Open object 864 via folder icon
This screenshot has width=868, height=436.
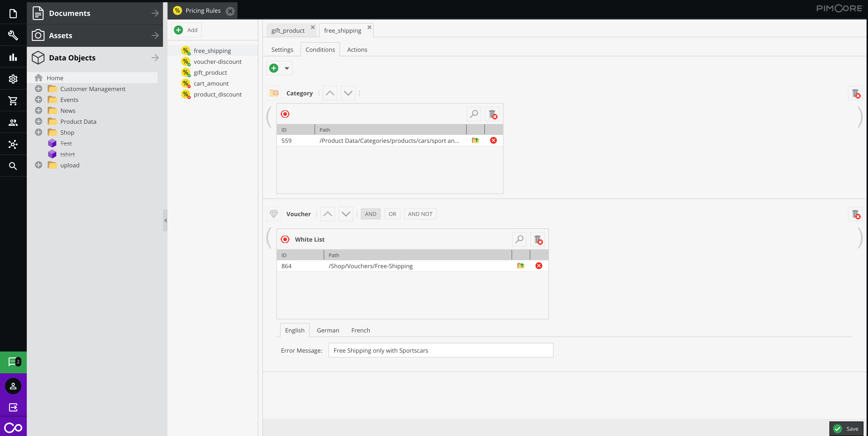pos(521,266)
